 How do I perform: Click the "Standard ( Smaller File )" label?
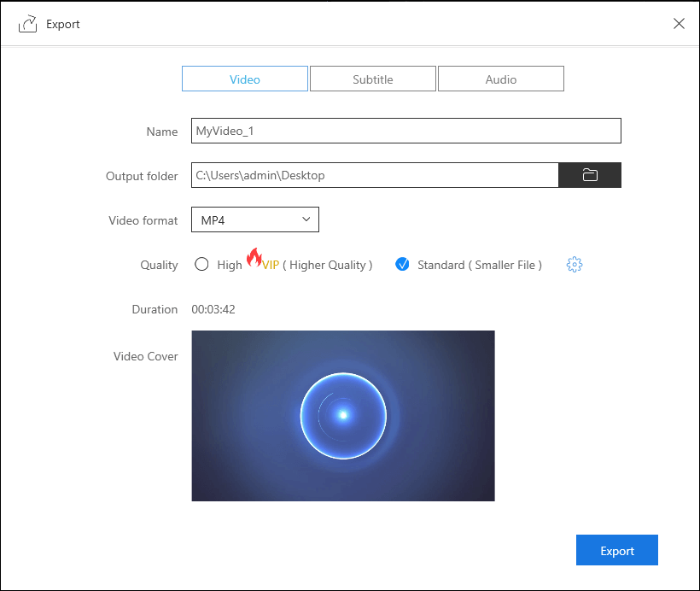[480, 265]
